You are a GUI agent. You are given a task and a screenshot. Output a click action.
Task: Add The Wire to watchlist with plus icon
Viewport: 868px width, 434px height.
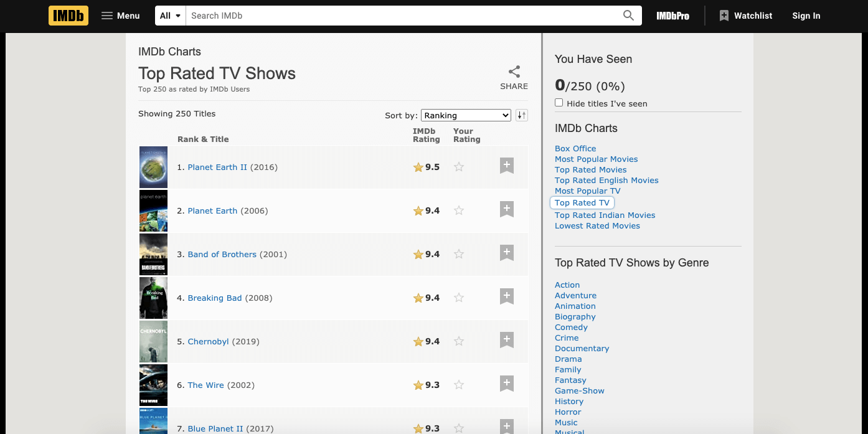click(506, 384)
